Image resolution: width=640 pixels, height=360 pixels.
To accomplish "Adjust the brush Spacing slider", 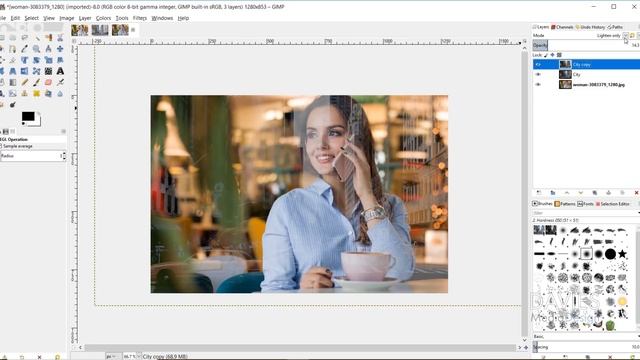I will click(586, 347).
